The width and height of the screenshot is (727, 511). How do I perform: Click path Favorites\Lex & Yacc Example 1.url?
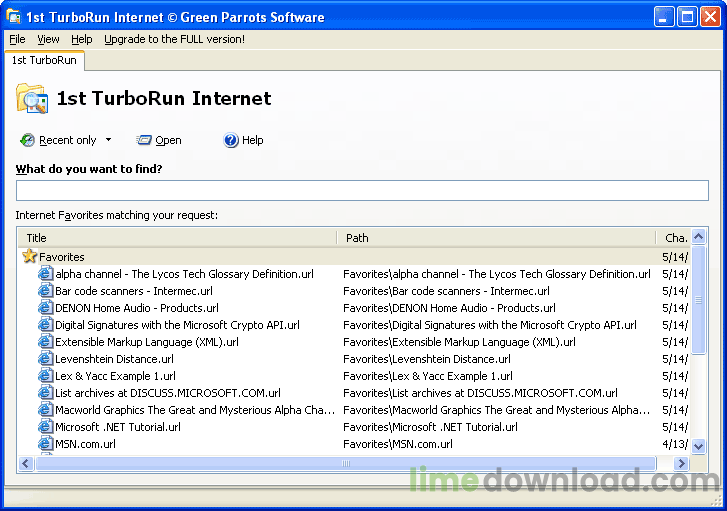click(x=428, y=376)
